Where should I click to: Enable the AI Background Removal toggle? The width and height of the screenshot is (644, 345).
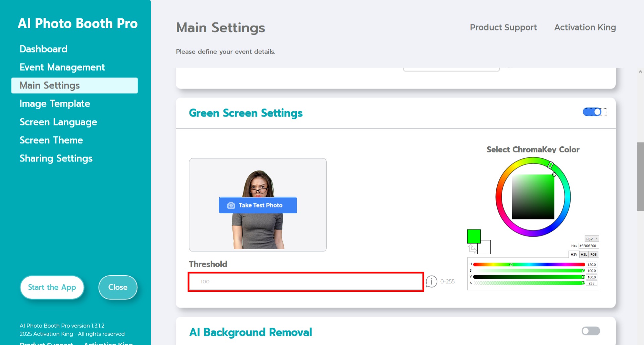[591, 331]
